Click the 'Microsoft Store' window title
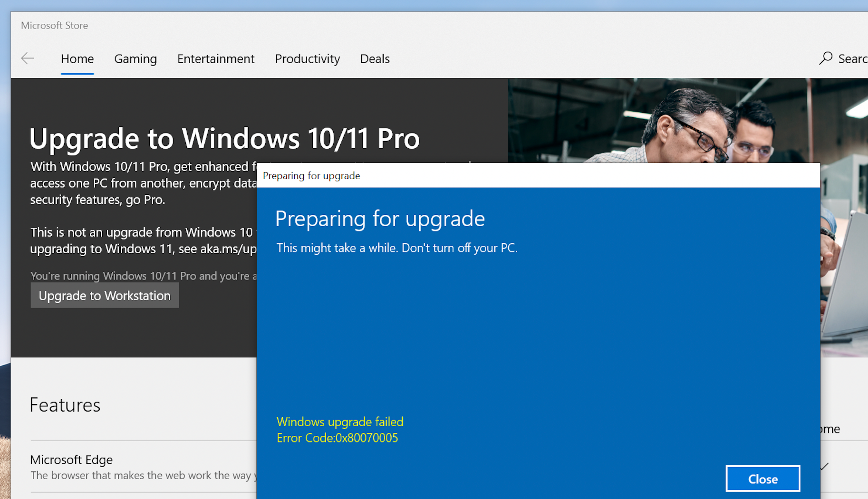Image resolution: width=868 pixels, height=499 pixels. pyautogui.click(x=54, y=26)
